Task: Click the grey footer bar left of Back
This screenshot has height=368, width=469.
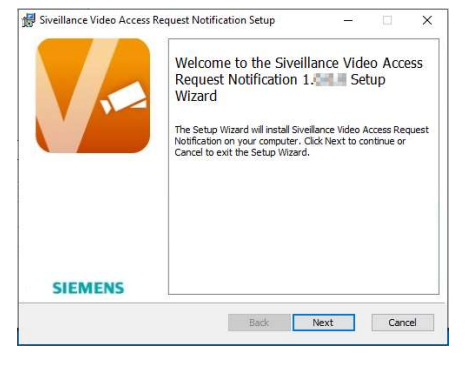Action: (123, 322)
